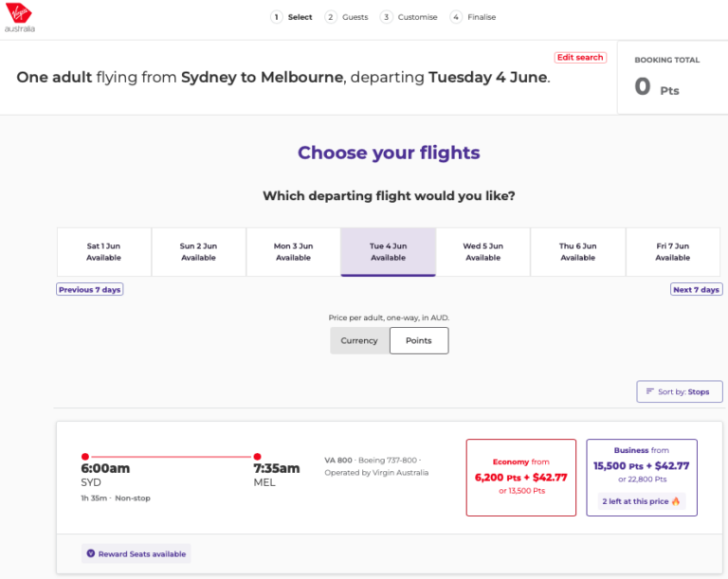The width and height of the screenshot is (728, 579).
Task: Go to step 2 Guests
Action: 347,17
